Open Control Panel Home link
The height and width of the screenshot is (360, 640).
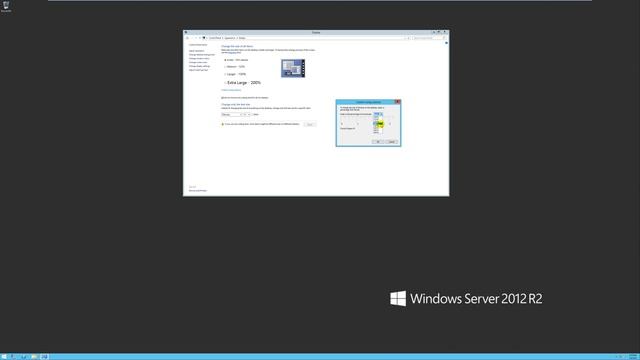tap(198, 45)
